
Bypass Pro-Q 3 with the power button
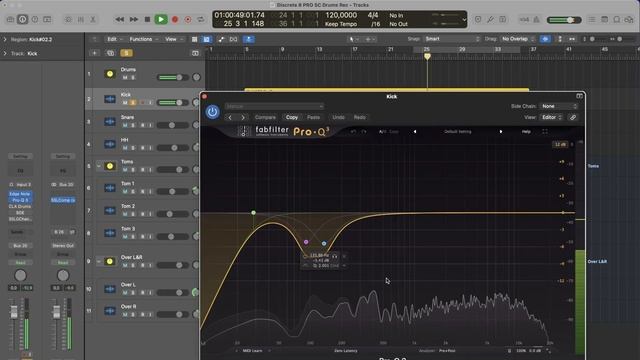pos(212,111)
